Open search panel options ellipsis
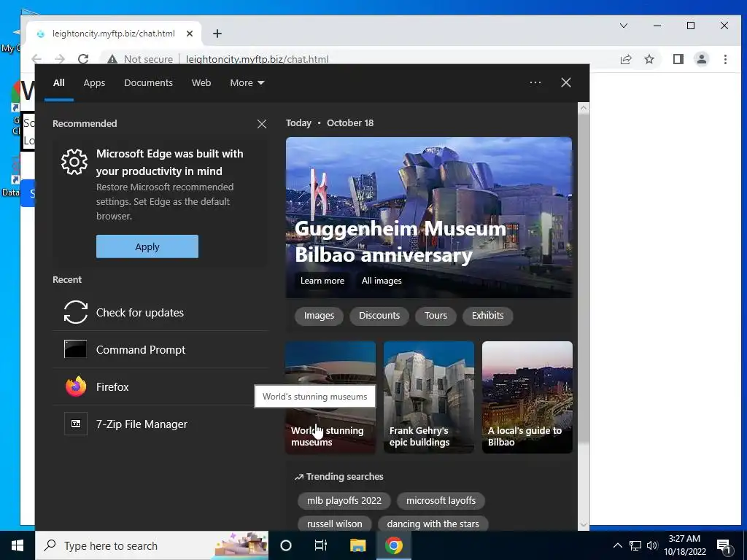Screen dimensions: 747x560 click(x=535, y=82)
